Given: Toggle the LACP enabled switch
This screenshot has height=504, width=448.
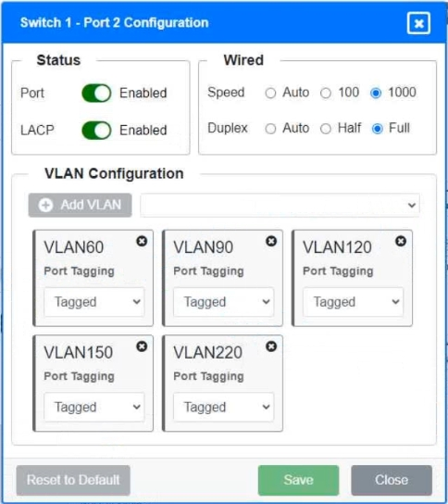Looking at the screenshot, I should tap(96, 131).
